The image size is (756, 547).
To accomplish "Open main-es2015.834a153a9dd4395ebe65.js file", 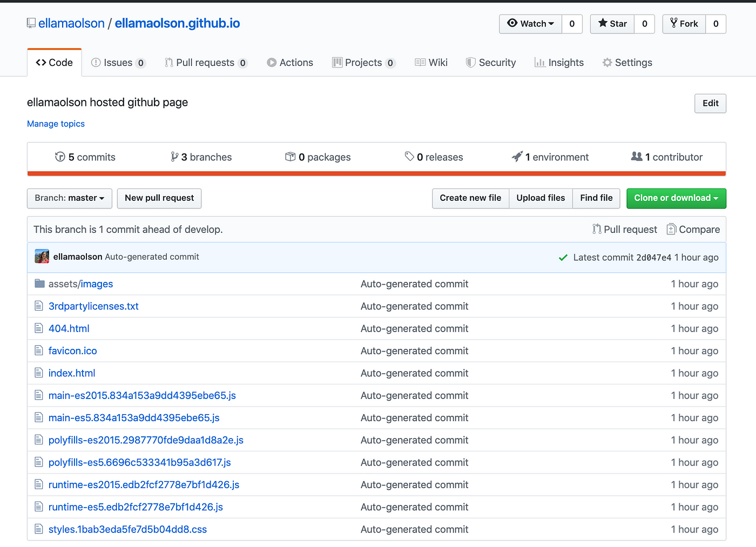I will [142, 395].
